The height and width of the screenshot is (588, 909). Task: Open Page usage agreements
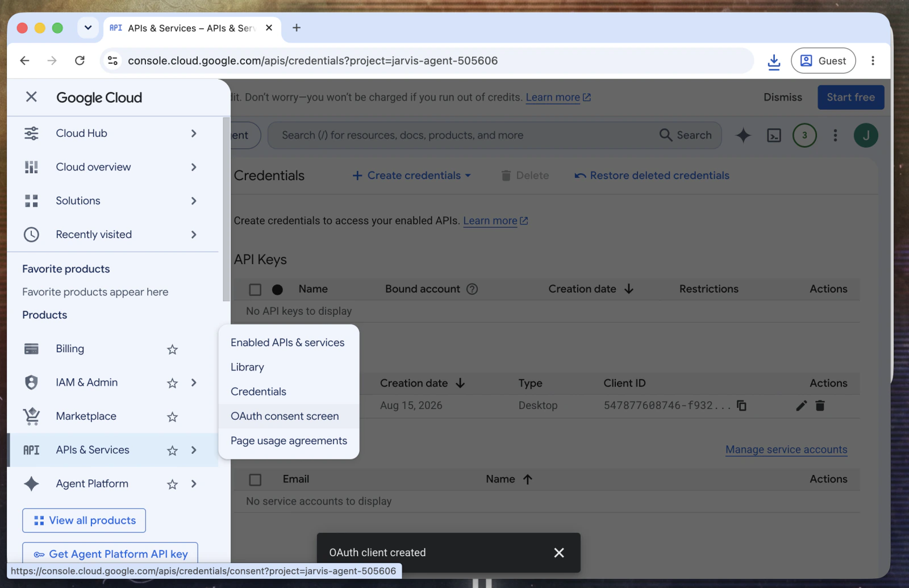point(288,441)
